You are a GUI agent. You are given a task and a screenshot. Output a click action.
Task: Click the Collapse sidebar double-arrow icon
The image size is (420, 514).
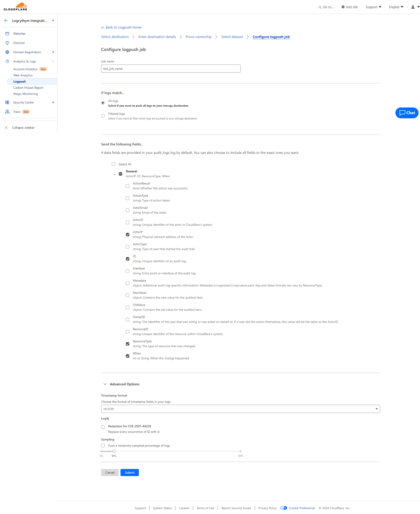[x=6, y=128]
